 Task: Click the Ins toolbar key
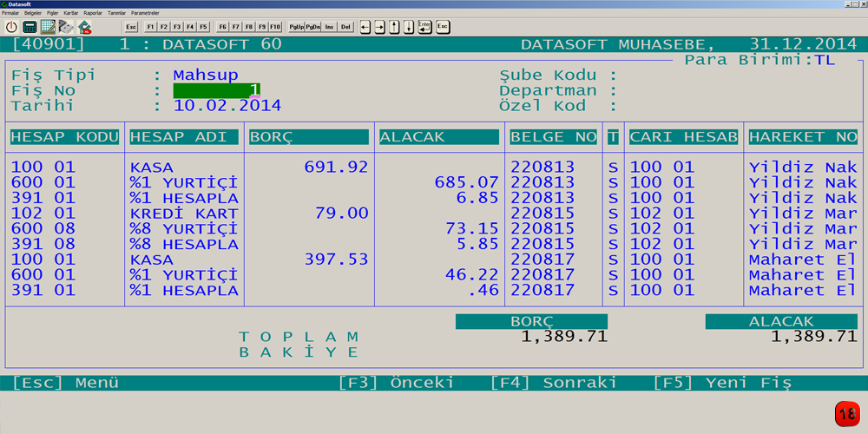pyautogui.click(x=330, y=27)
